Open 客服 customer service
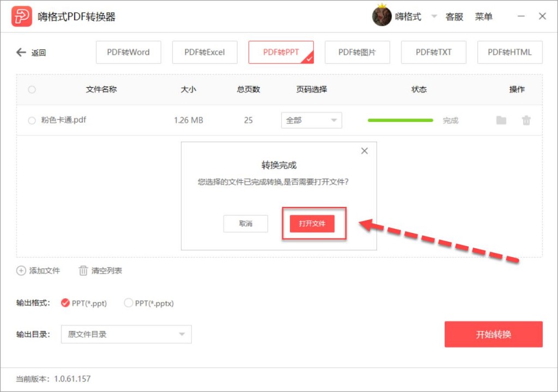This screenshot has width=558, height=392. (x=454, y=17)
